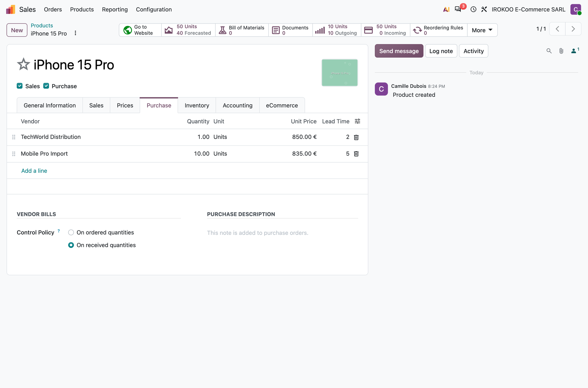Open the Configuration menu
The height and width of the screenshot is (388, 588).
click(x=154, y=9)
